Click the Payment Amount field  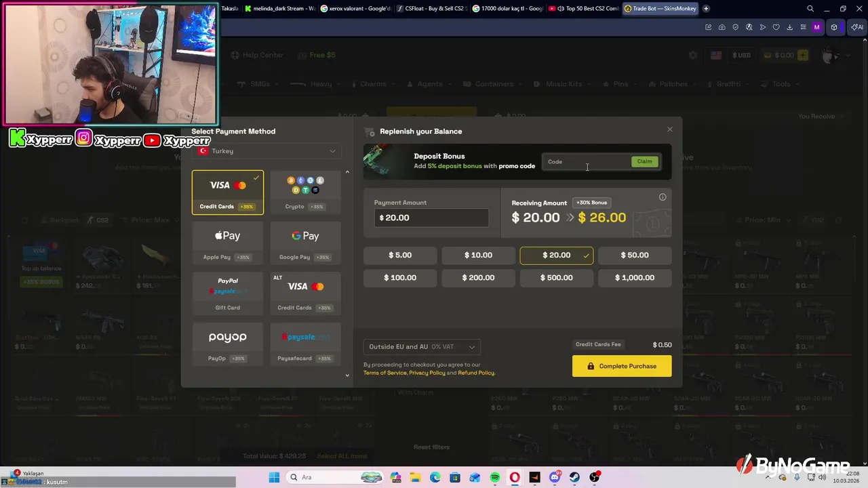pos(431,218)
